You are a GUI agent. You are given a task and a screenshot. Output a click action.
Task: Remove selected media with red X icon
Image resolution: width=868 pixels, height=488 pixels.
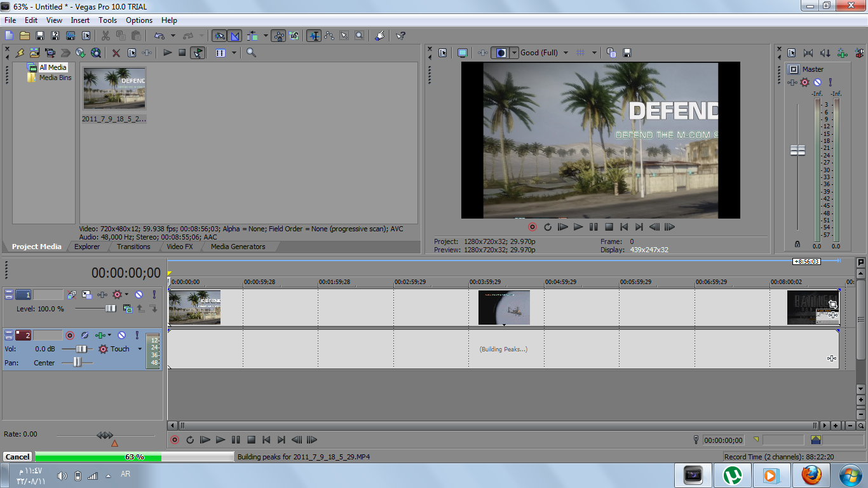(x=116, y=53)
